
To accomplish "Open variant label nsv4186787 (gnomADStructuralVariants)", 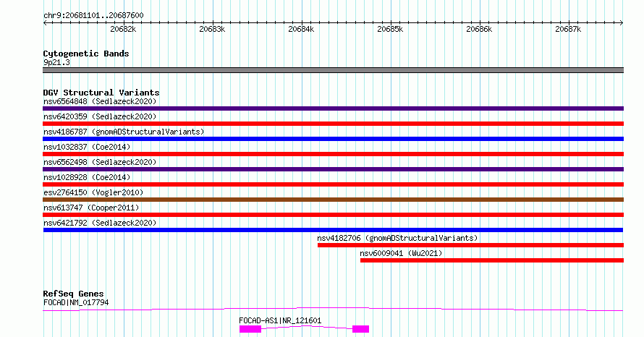I will [x=124, y=132].
